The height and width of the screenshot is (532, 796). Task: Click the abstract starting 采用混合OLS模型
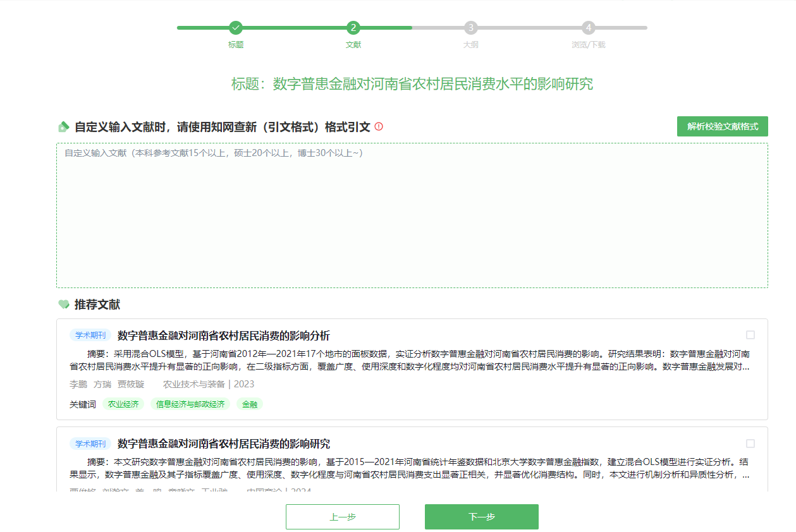coord(410,360)
